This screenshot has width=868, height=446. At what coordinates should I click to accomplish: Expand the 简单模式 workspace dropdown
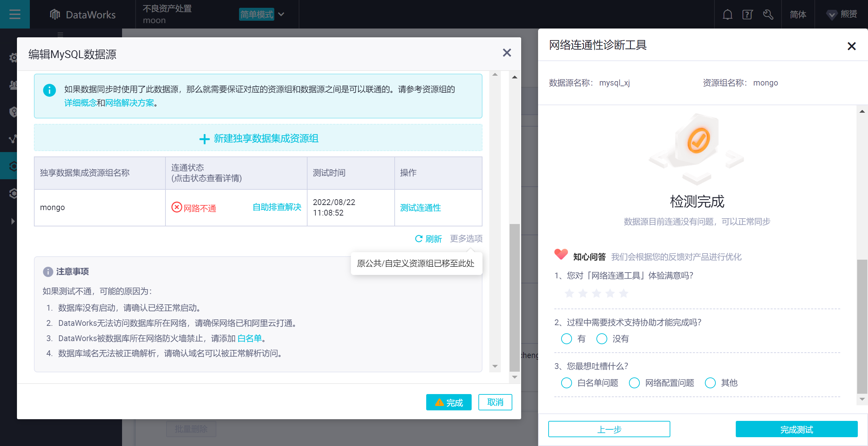pos(262,14)
